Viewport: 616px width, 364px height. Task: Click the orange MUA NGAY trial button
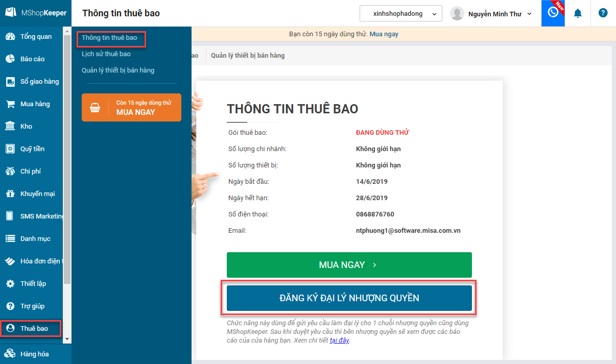(x=131, y=107)
